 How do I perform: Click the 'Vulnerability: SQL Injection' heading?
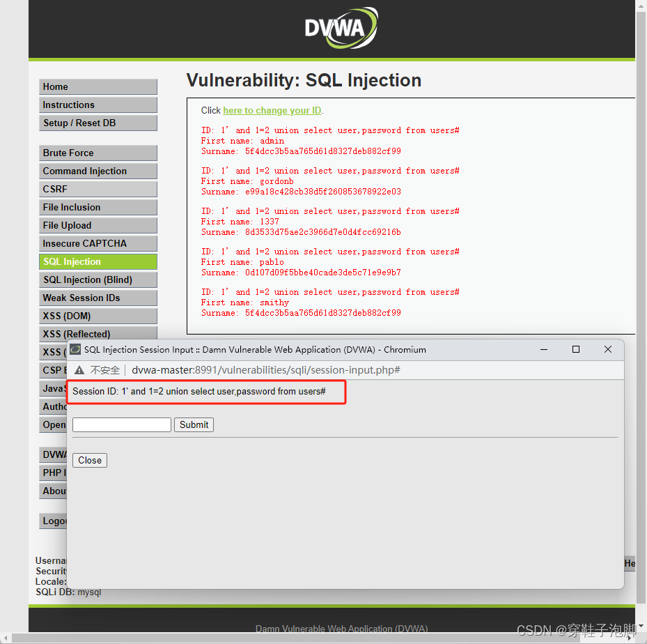[304, 80]
